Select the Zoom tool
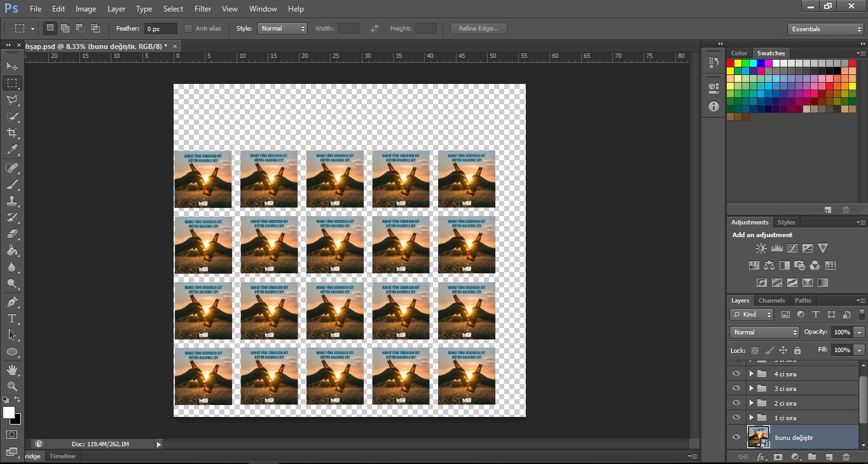The width and height of the screenshot is (868, 464). [12, 386]
